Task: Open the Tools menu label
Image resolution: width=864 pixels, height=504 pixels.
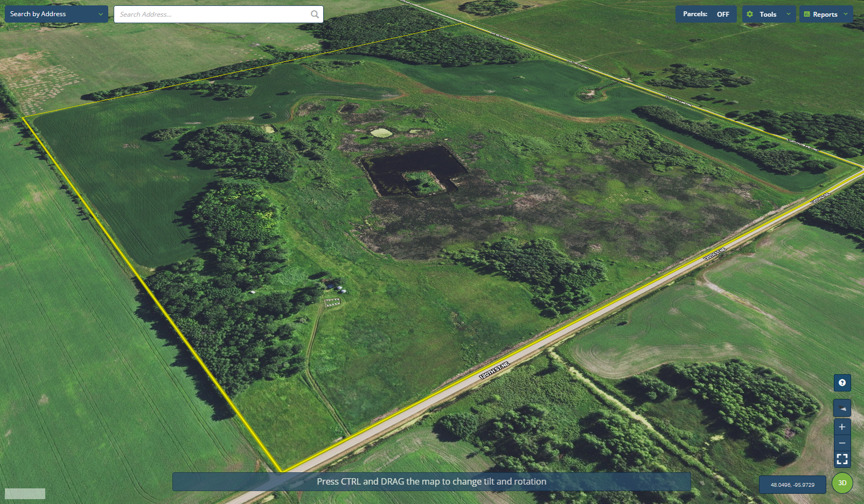Action: pyautogui.click(x=768, y=15)
